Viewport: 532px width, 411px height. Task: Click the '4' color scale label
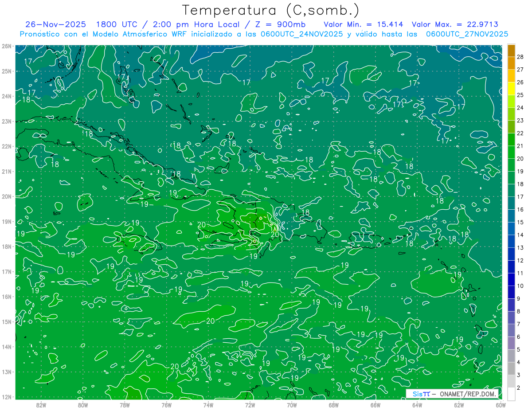[x=519, y=362]
